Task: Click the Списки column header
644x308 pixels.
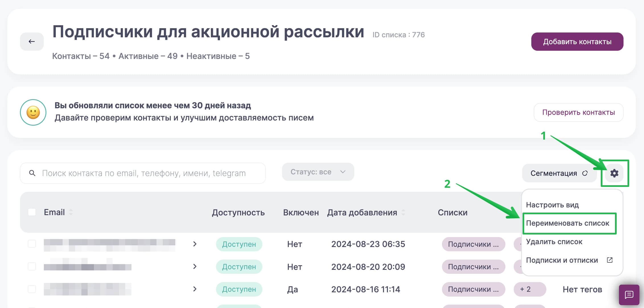Action: click(x=452, y=213)
